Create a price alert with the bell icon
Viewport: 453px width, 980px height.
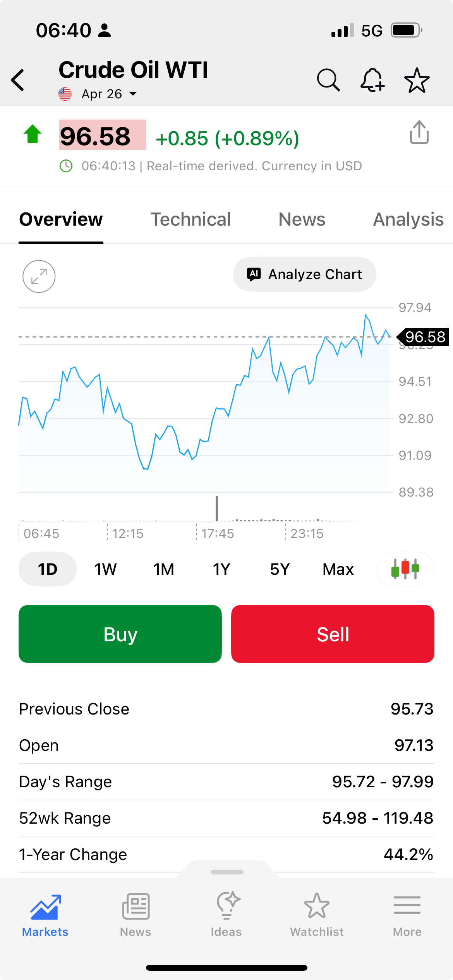pyautogui.click(x=372, y=80)
